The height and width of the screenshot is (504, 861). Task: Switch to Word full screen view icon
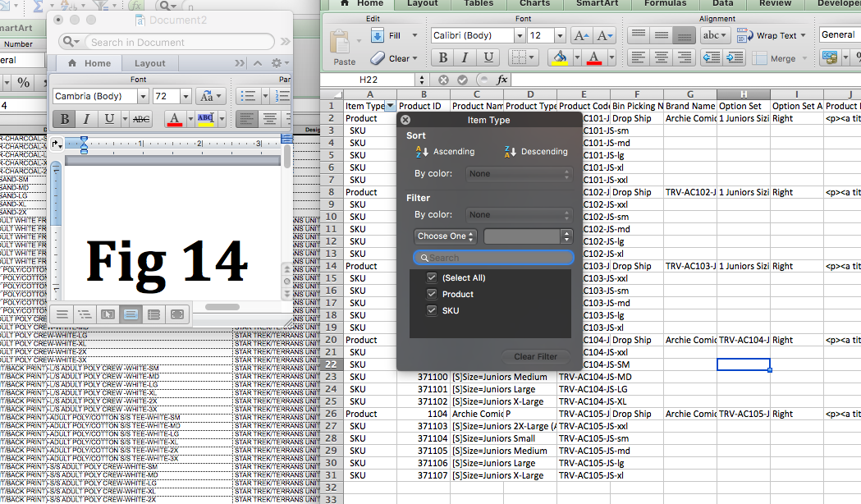[x=176, y=314]
